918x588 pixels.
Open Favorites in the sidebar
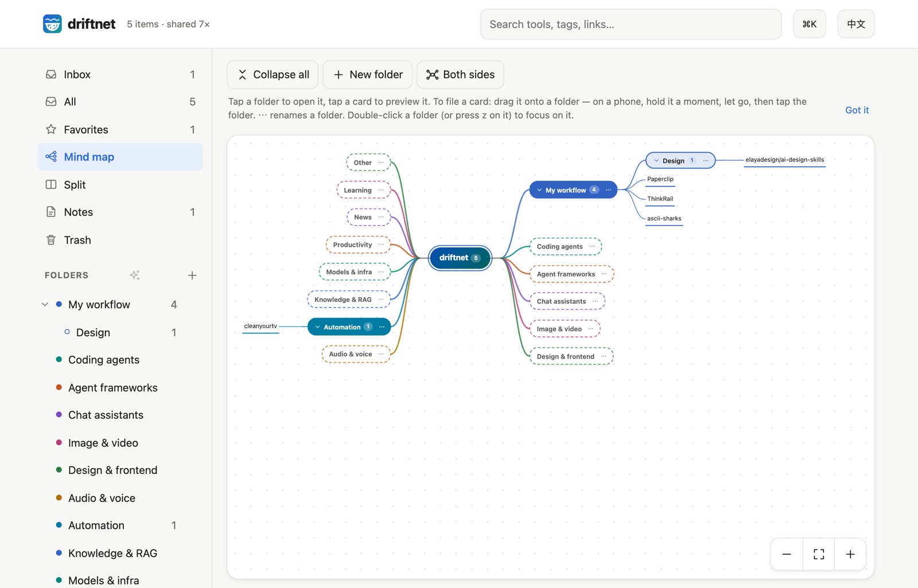[x=120, y=130]
